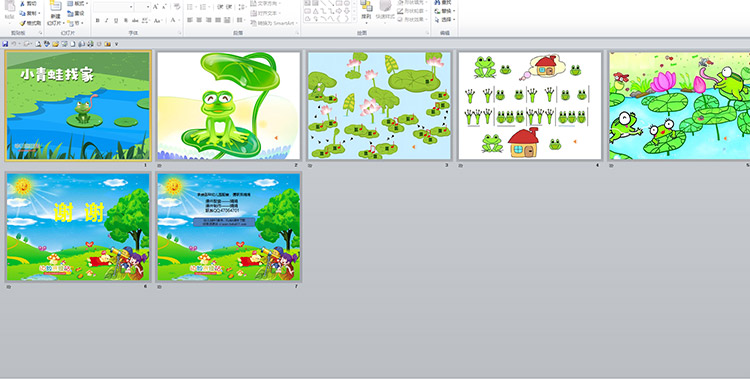Click the Shape Effects (形状效果) button
This screenshot has width=750, height=379.
[411, 20]
